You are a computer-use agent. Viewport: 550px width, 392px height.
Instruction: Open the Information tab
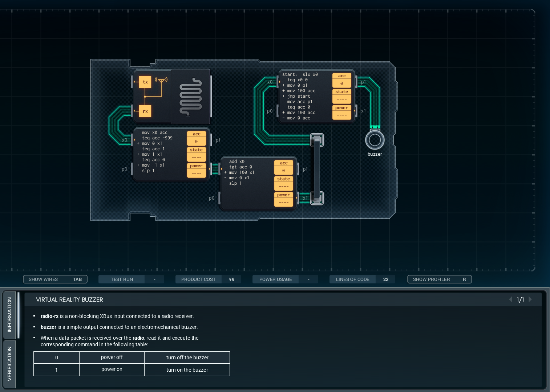[x=9, y=314]
